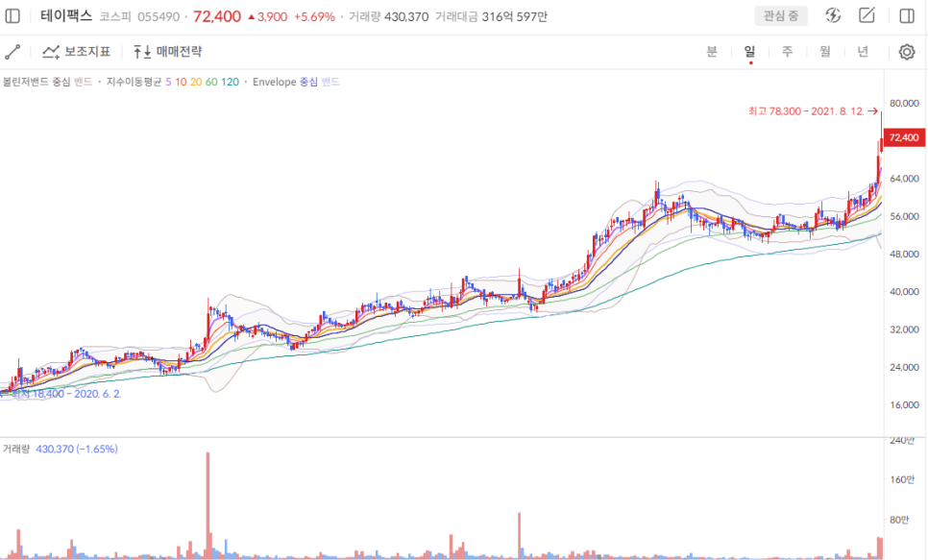The width and height of the screenshot is (928, 560).
Task: Click the 24,000 price axis label
Action: click(x=904, y=367)
